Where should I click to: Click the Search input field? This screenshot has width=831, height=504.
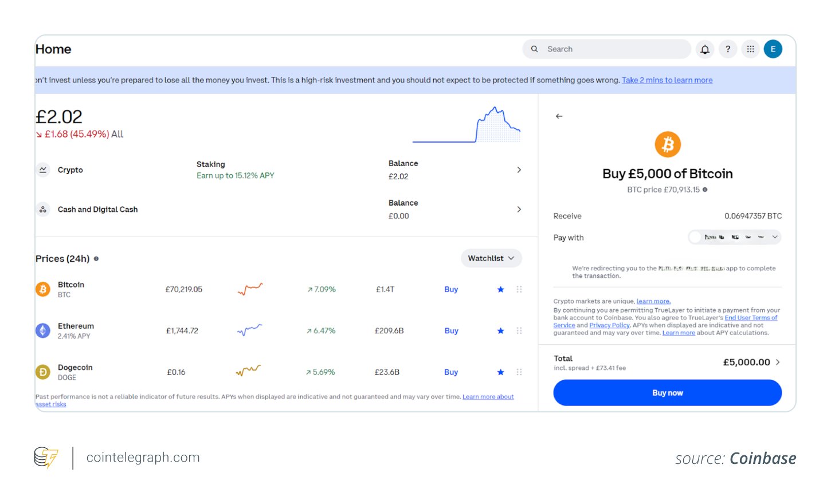[x=606, y=49]
